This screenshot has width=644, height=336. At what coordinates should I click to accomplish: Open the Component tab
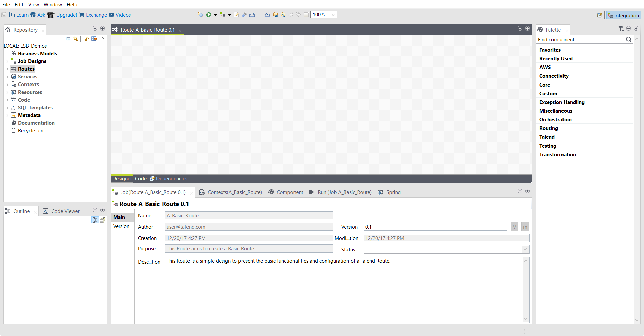point(286,192)
